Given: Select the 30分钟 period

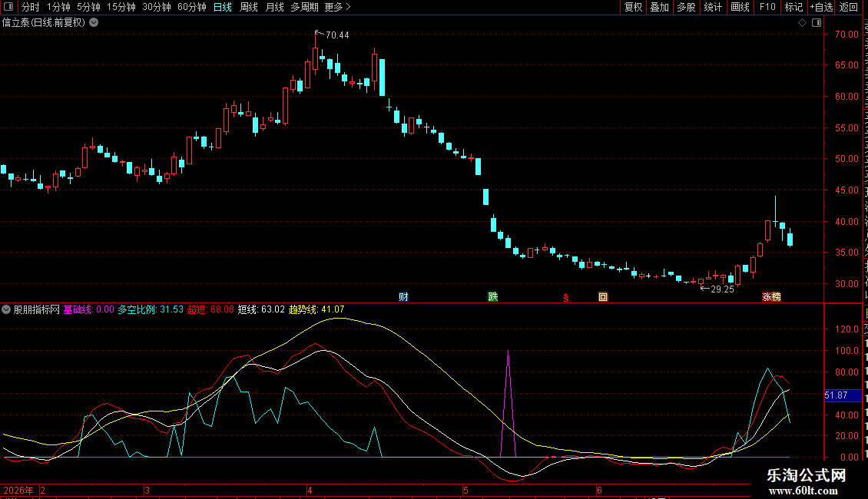Looking at the screenshot, I should [x=157, y=7].
